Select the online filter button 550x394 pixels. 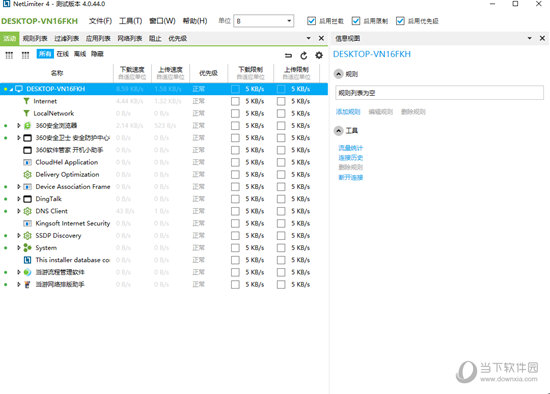63,54
